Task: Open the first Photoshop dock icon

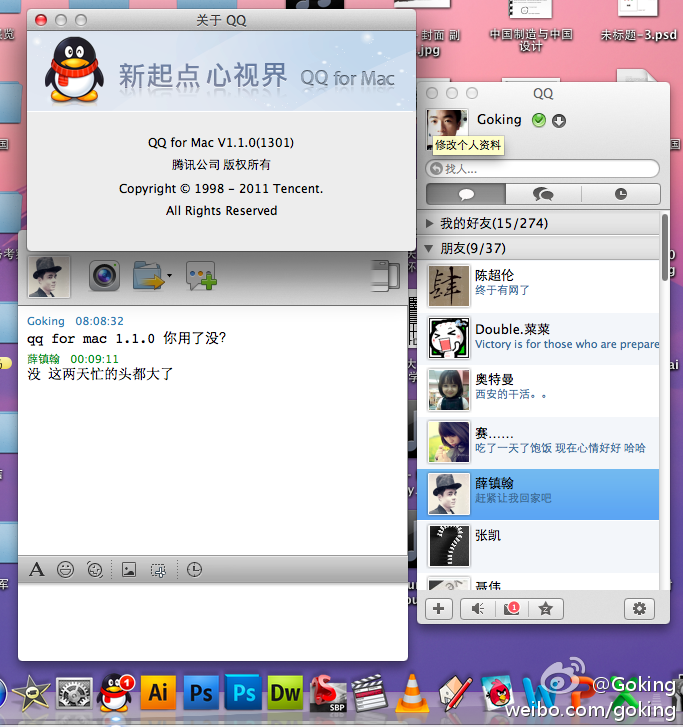Action: 201,693
